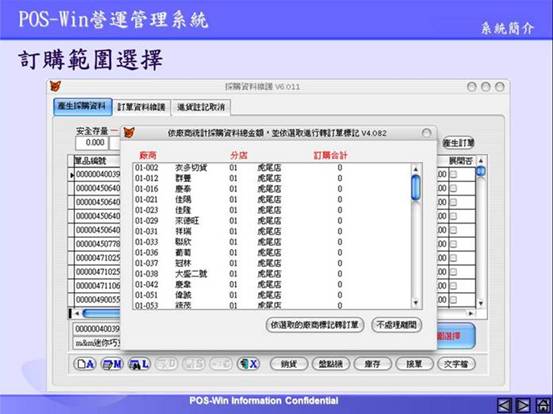Click the 依選取的廠商標記轉訂單 button

coord(315,325)
